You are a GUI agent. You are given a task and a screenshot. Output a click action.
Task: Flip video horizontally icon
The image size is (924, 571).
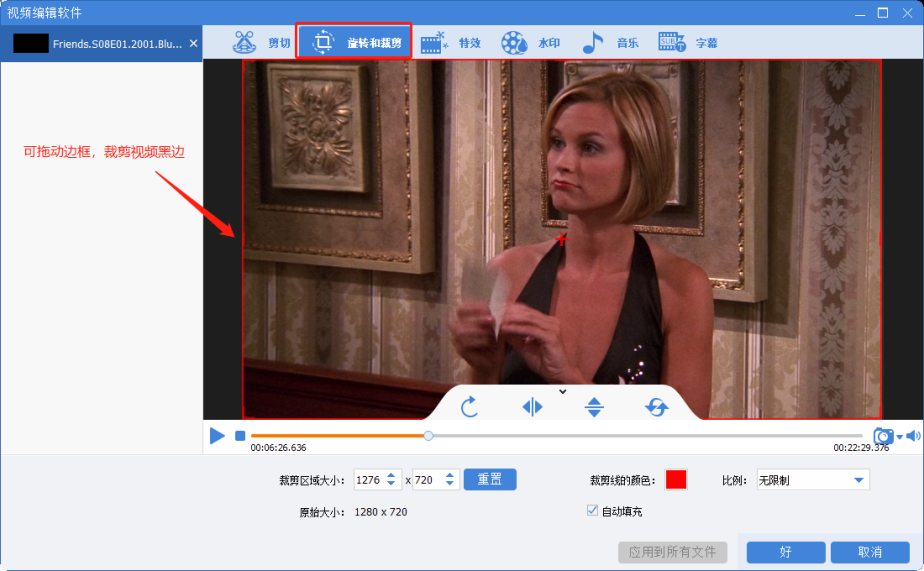(532, 407)
